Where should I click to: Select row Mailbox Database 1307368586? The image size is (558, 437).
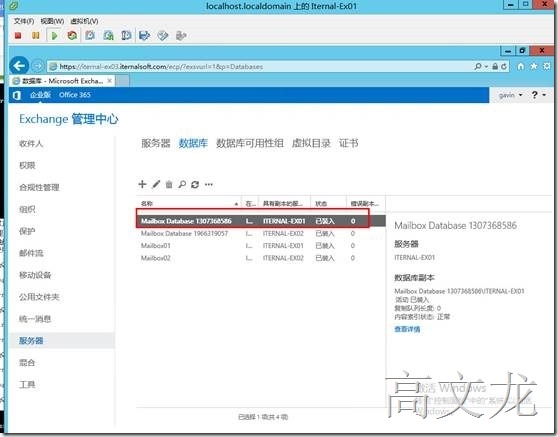(260, 221)
